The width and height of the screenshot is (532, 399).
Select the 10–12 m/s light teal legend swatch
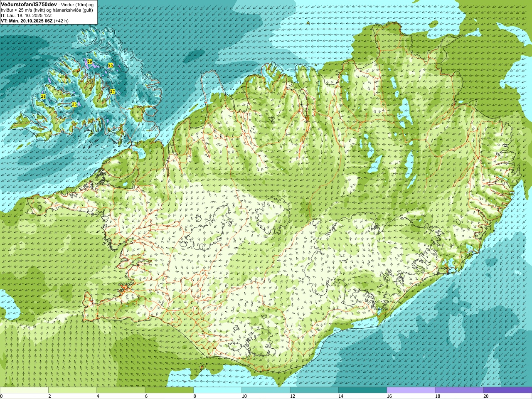coord(266,390)
